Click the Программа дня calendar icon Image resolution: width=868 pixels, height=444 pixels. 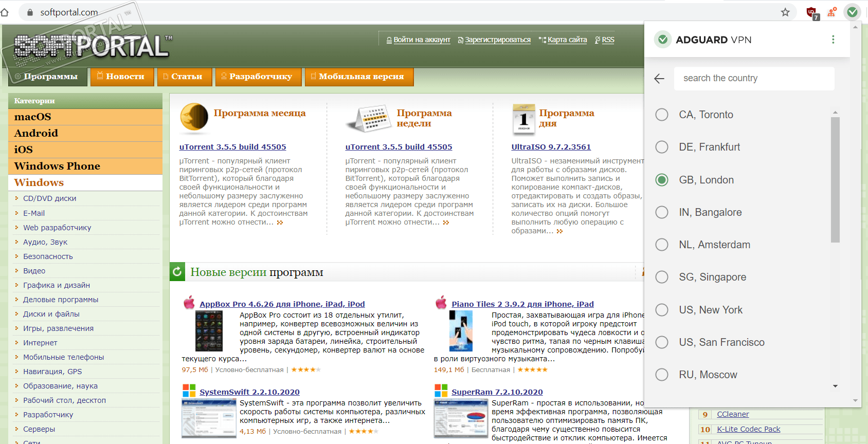click(x=523, y=119)
